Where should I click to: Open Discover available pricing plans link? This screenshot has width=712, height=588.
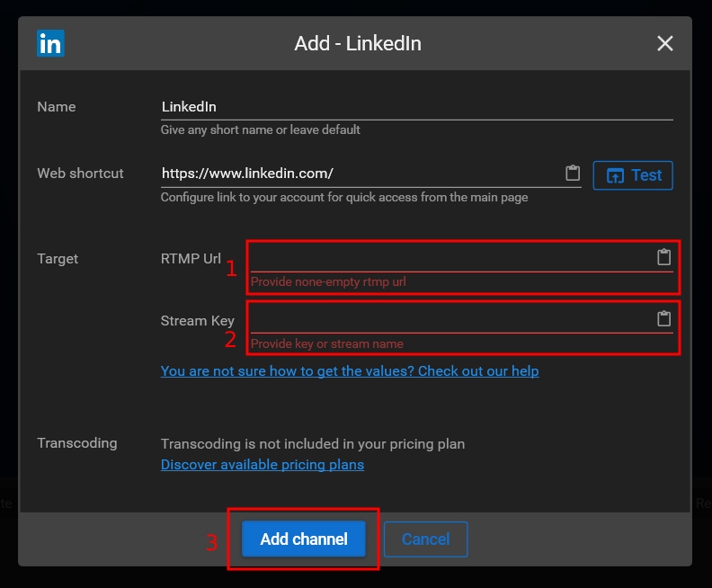point(263,465)
